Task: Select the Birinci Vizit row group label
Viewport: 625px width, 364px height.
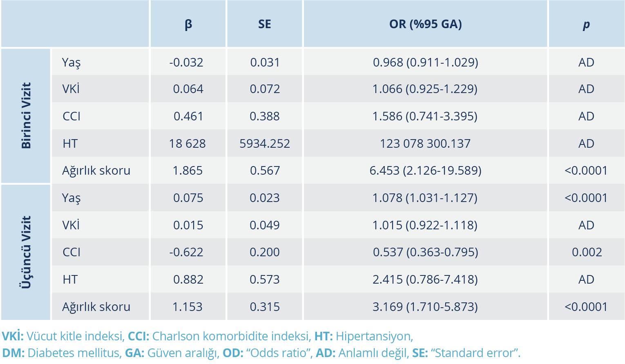Action: (26, 115)
